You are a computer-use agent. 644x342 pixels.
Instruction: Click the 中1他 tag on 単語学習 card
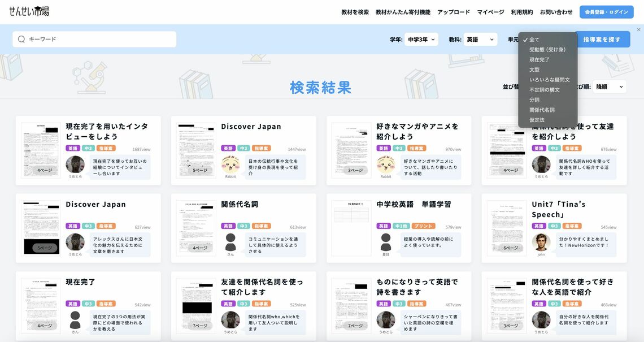[401, 226]
